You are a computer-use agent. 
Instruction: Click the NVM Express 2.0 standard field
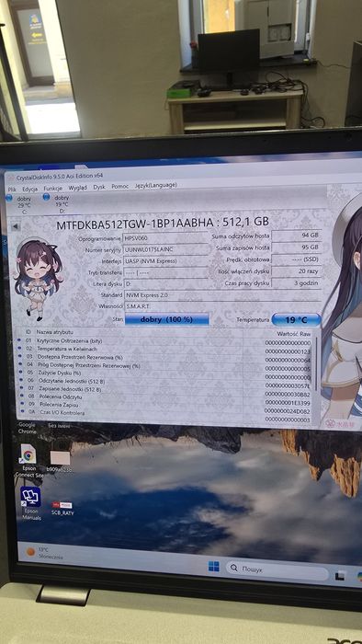point(221,295)
